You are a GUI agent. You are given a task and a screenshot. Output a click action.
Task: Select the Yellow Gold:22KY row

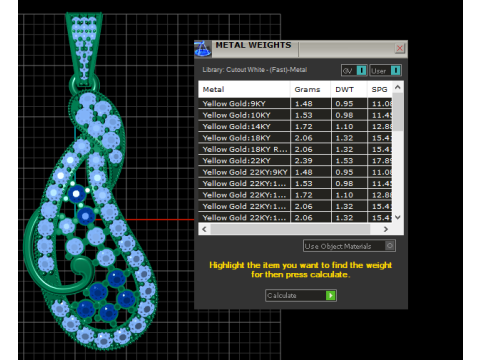296,160
